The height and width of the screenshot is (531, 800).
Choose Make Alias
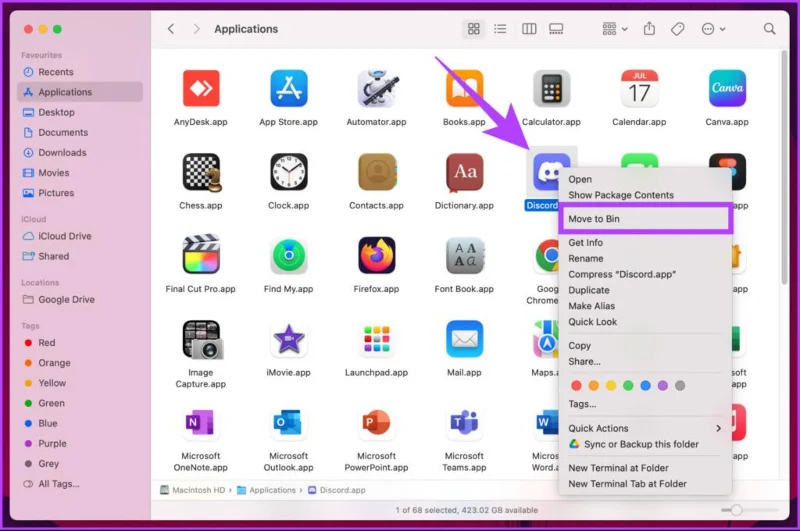point(645,306)
